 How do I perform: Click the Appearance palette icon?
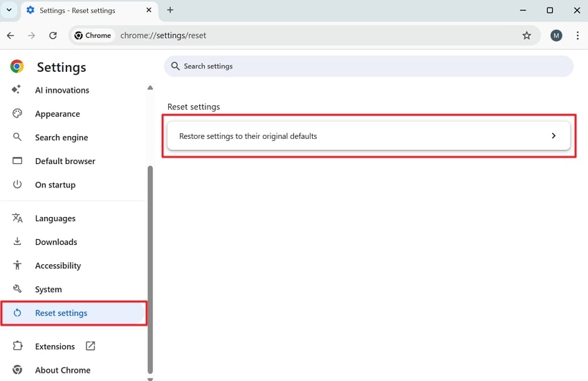(x=17, y=113)
